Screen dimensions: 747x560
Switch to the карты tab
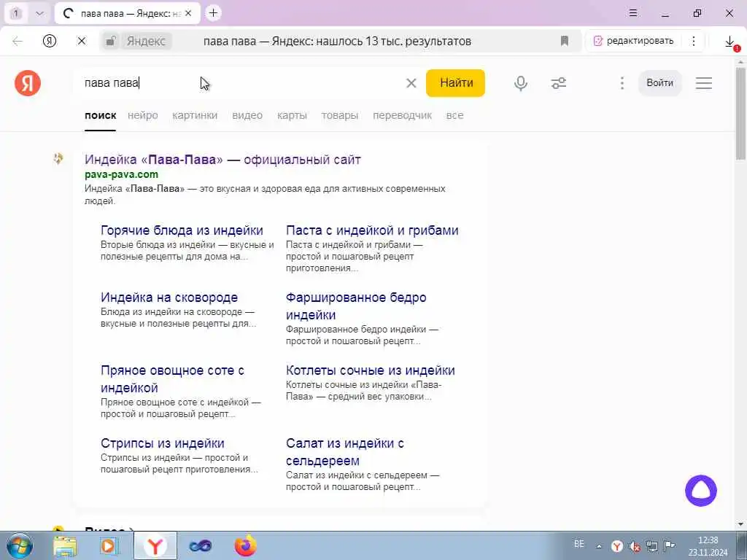coord(292,115)
